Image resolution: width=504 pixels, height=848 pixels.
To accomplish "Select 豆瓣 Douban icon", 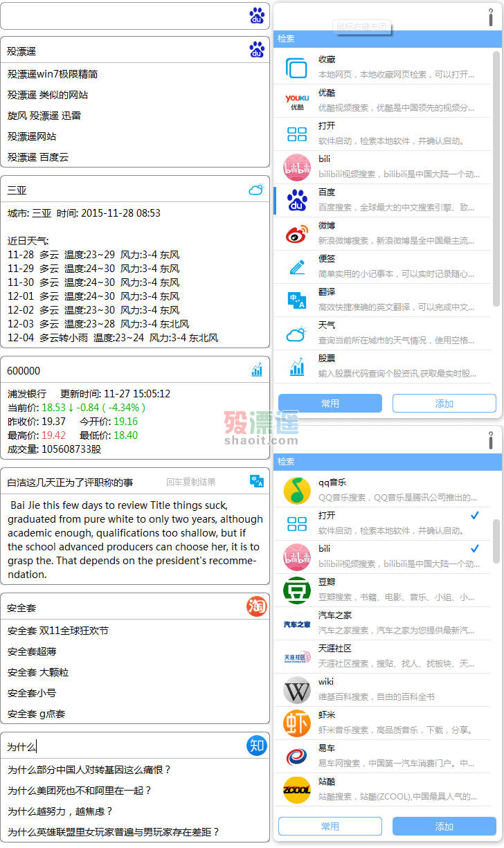I will 297,590.
